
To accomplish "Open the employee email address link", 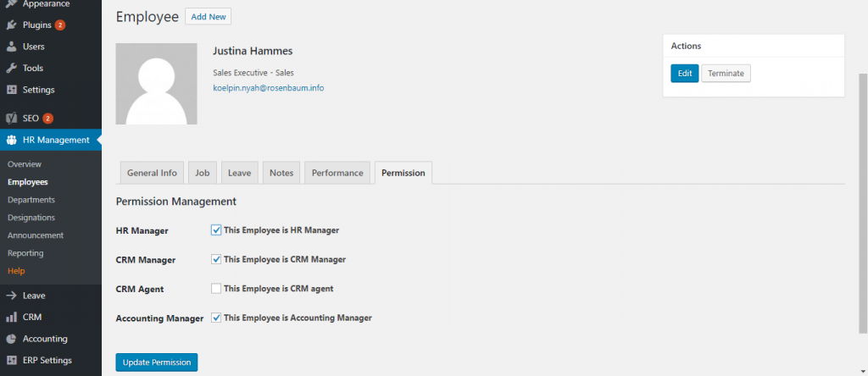I will (269, 87).
